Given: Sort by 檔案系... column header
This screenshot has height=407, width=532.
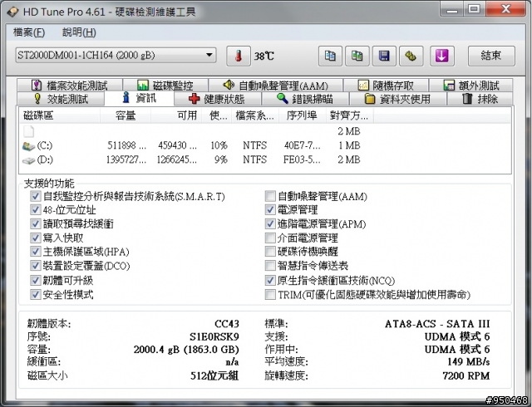Looking at the screenshot, I should coord(255,115).
